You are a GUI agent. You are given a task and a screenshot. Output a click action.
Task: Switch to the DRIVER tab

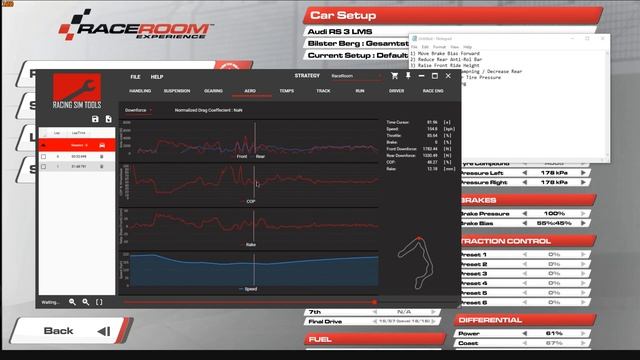coord(396,91)
